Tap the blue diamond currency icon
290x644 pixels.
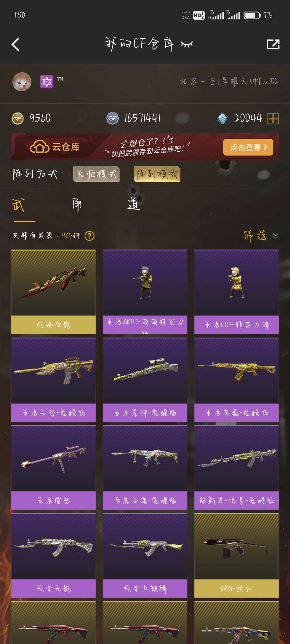[222, 118]
